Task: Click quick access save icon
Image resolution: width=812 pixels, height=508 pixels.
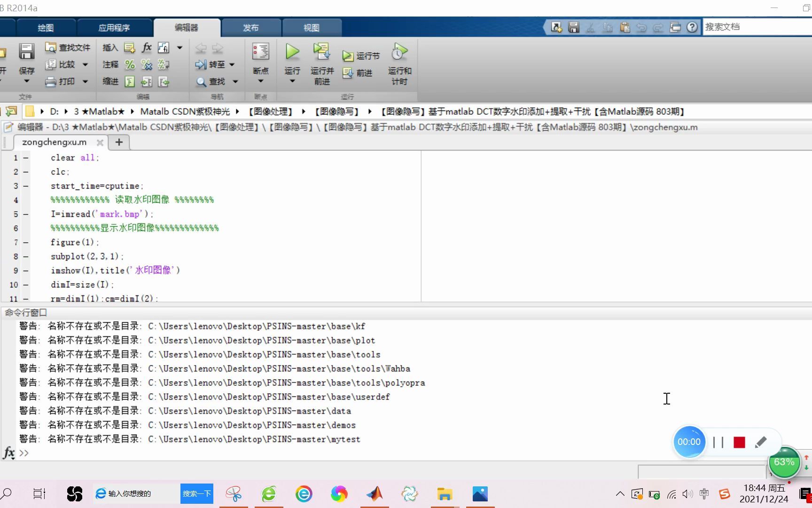Action: click(573, 27)
